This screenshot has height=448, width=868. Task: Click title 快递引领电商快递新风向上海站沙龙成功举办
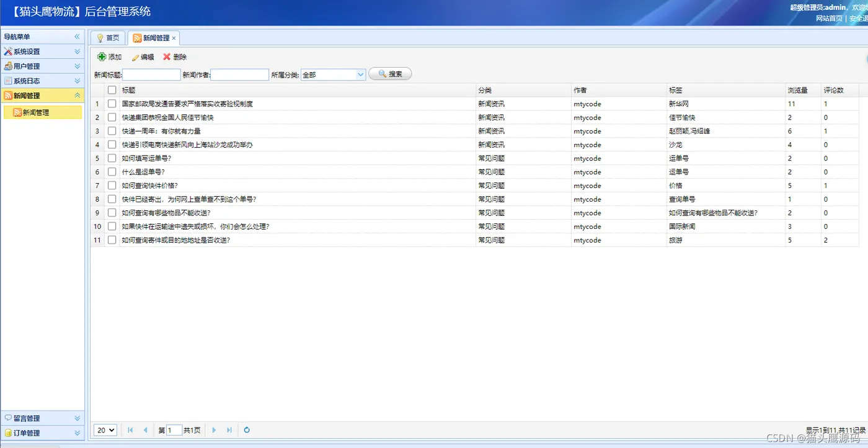coord(187,145)
